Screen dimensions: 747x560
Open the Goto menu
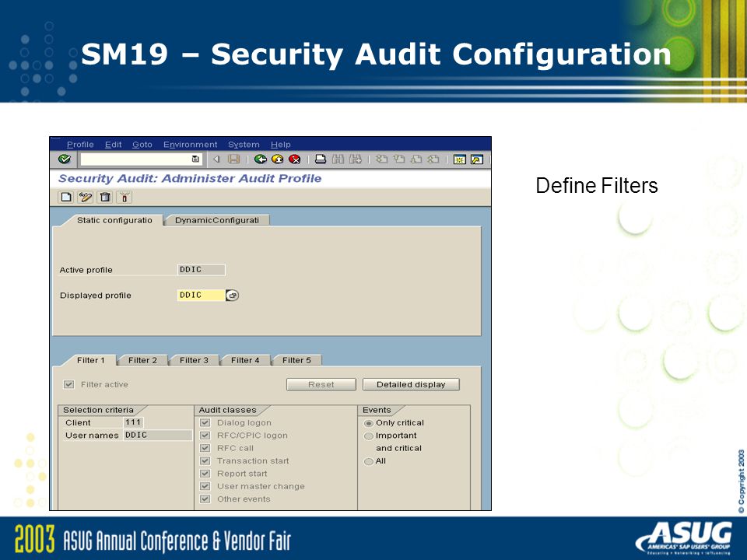point(142,145)
